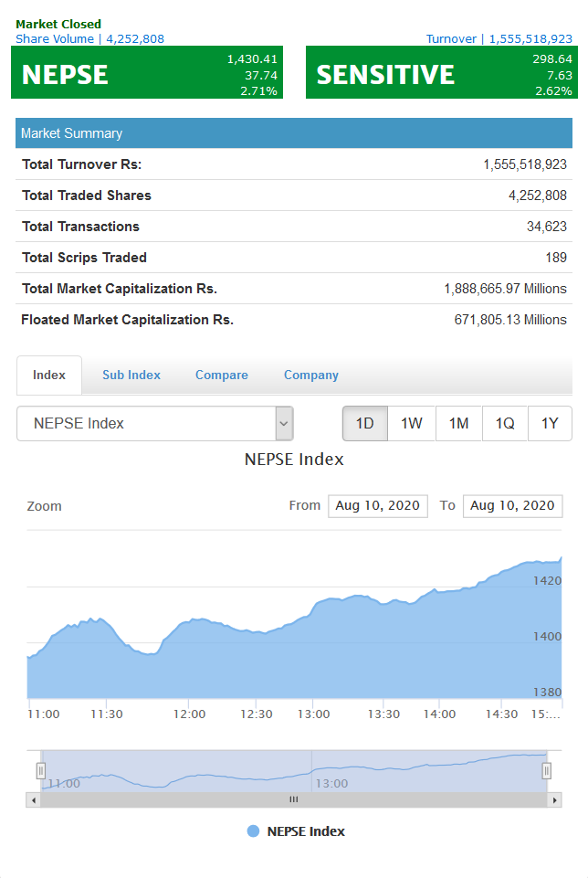The height and width of the screenshot is (878, 588).
Task: Click the right navigator range handle
Action: pyautogui.click(x=547, y=771)
